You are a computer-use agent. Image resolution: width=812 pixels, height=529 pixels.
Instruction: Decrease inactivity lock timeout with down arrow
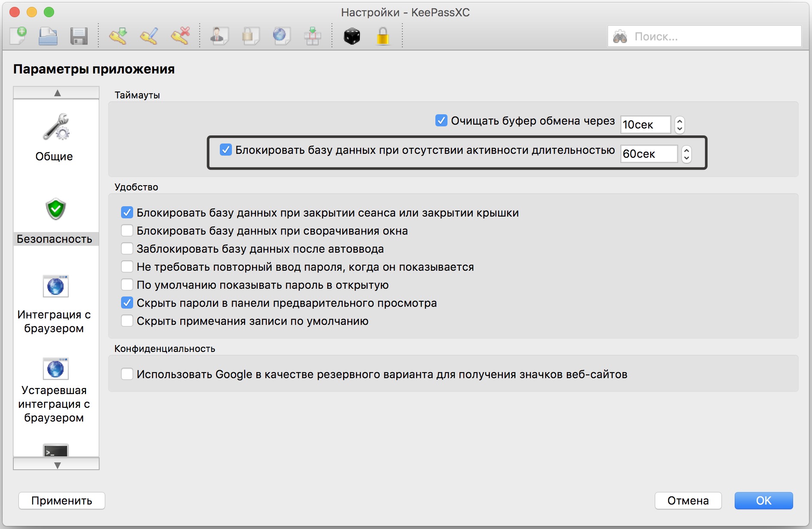[x=687, y=158]
